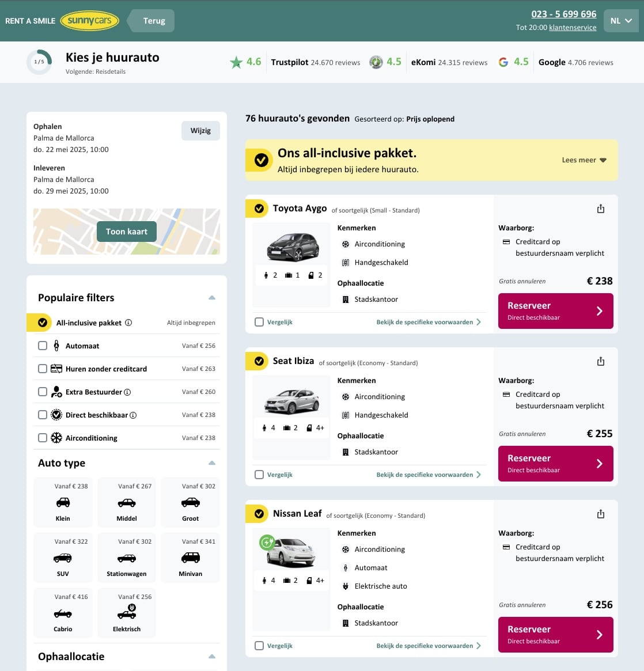Open eKomi 24.315 reviews
The width and height of the screenshot is (644, 671).
coord(449,62)
